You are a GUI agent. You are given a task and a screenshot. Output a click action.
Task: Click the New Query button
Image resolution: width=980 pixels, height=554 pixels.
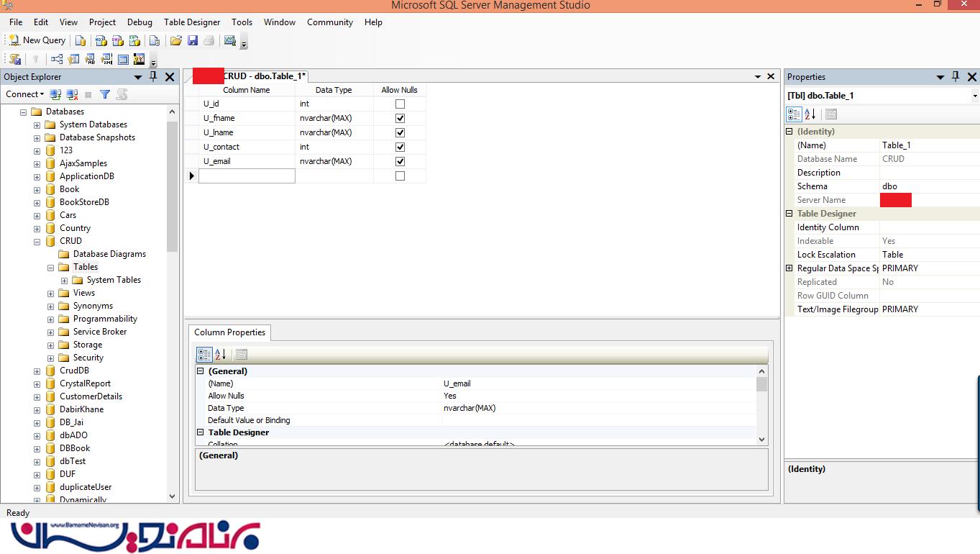[x=37, y=40]
